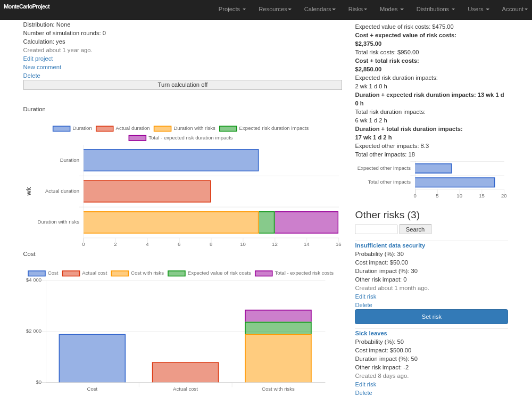532x396 pixels.
Task: Click the Edit project link
Action: [38, 59]
